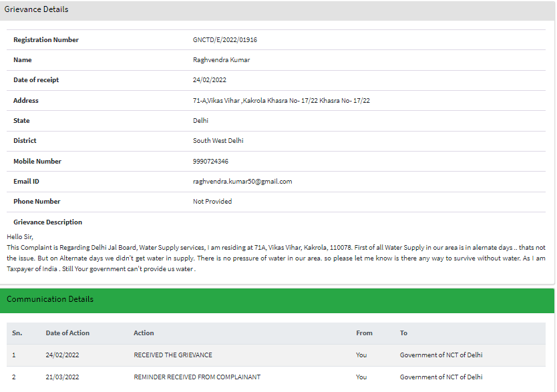Click Government of NCT of Delhi in row 2
This screenshot has height=392, width=557.
pos(441,377)
